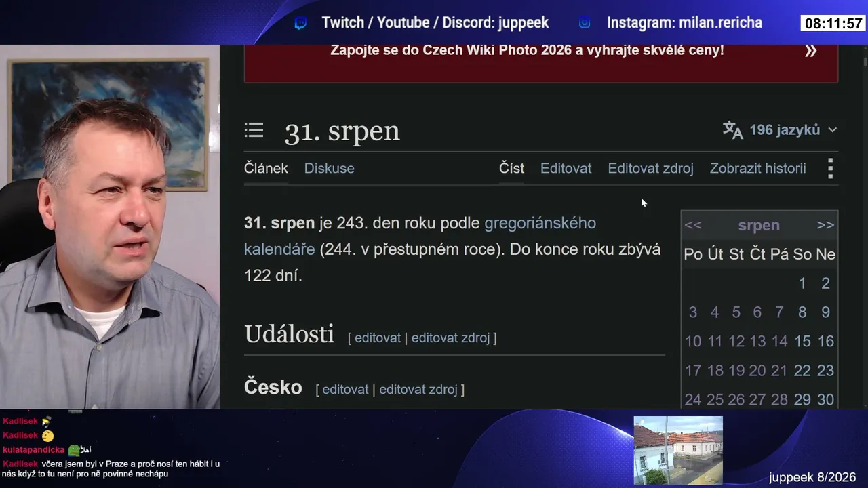This screenshot has height=488, width=868.
Task: Click the street webcam thumbnail
Action: coord(678,450)
